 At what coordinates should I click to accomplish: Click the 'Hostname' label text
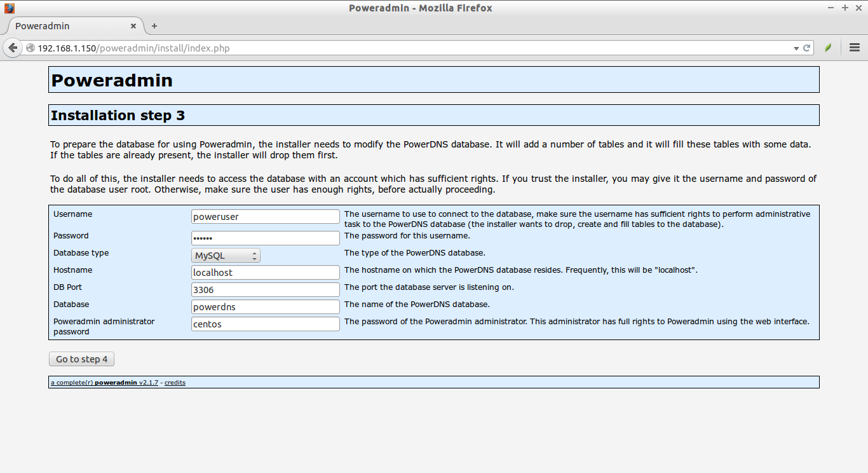point(72,270)
